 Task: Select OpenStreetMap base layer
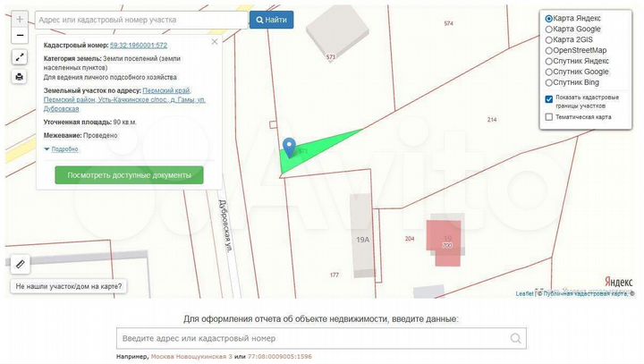[549, 50]
